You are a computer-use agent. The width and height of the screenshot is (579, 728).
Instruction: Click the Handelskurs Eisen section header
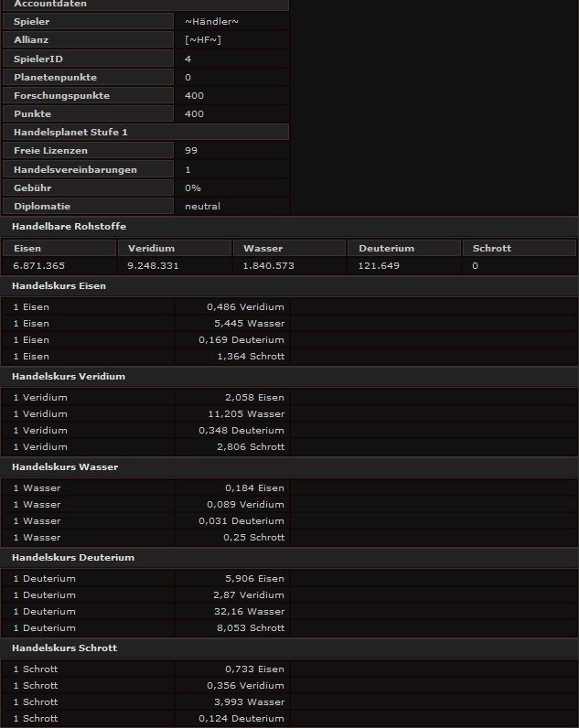(59, 286)
